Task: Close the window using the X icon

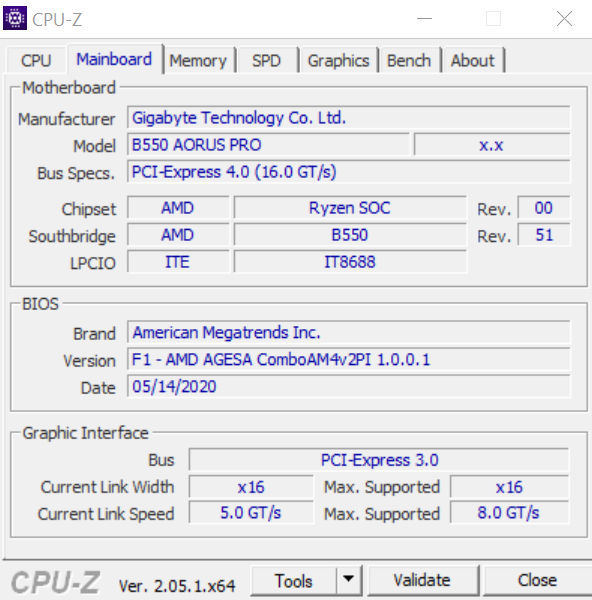Action: pyautogui.click(x=564, y=18)
